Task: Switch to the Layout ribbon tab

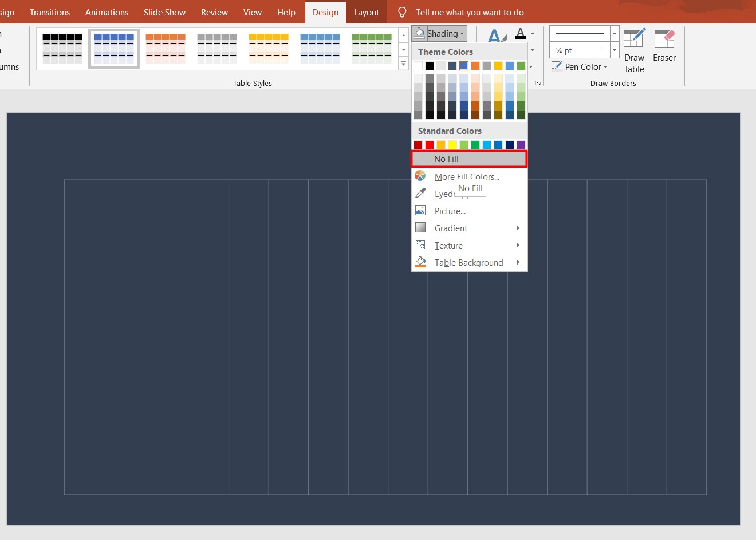Action: point(366,11)
